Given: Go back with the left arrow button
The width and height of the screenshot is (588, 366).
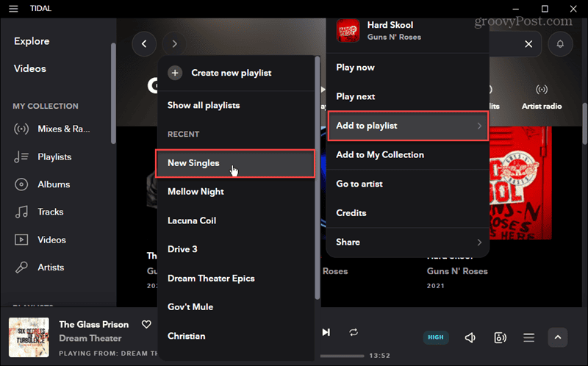Looking at the screenshot, I should tap(144, 44).
